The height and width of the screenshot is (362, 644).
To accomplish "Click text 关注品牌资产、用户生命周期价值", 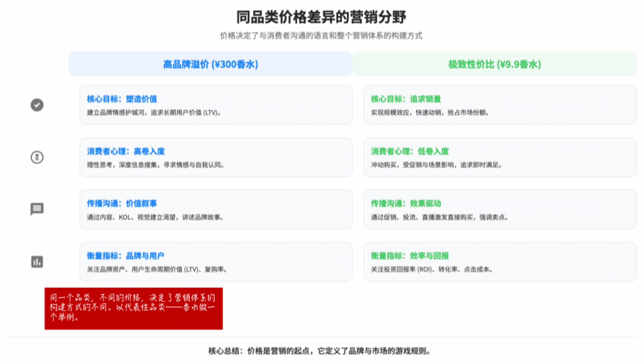I will pos(135,269).
